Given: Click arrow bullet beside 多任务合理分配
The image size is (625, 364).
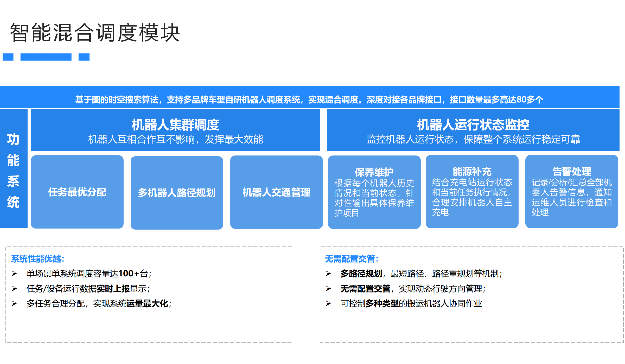Looking at the screenshot, I should click(14, 303).
